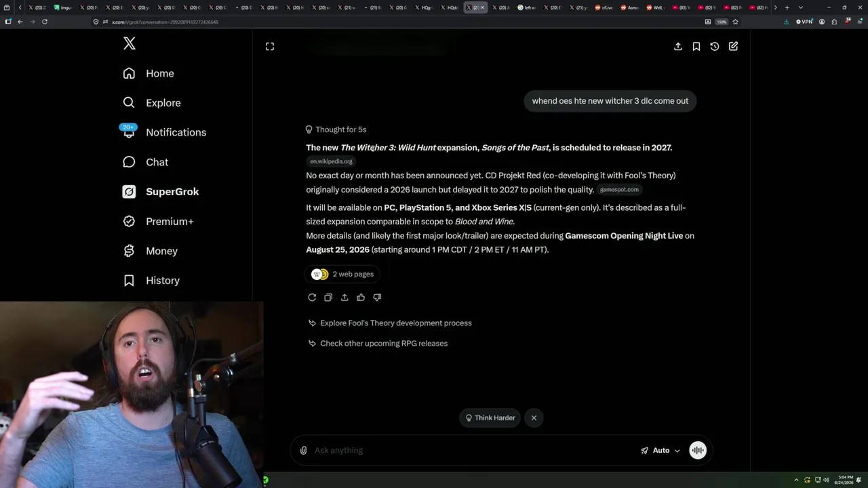
Task: Open the Auto model mode dropdown
Action: pos(660,451)
